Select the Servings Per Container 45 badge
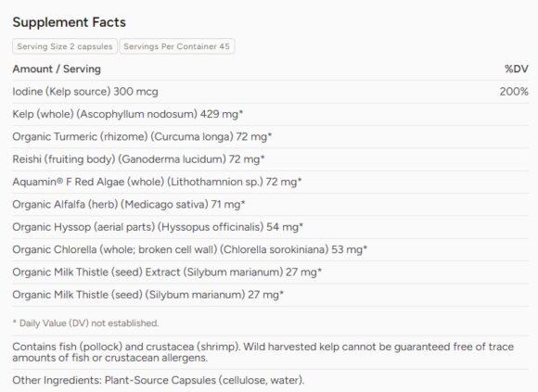 176,46
